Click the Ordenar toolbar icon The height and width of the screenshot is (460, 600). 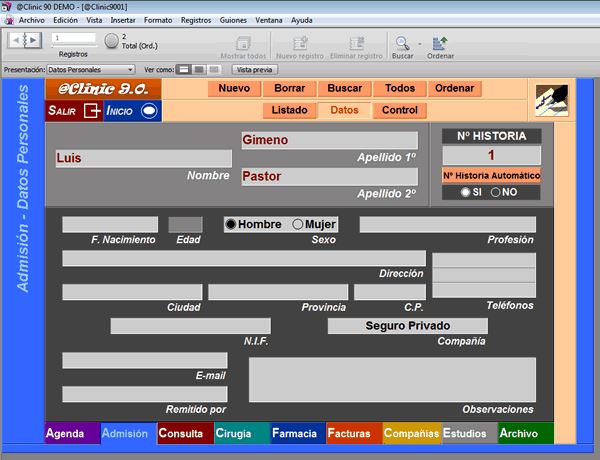tap(440, 43)
